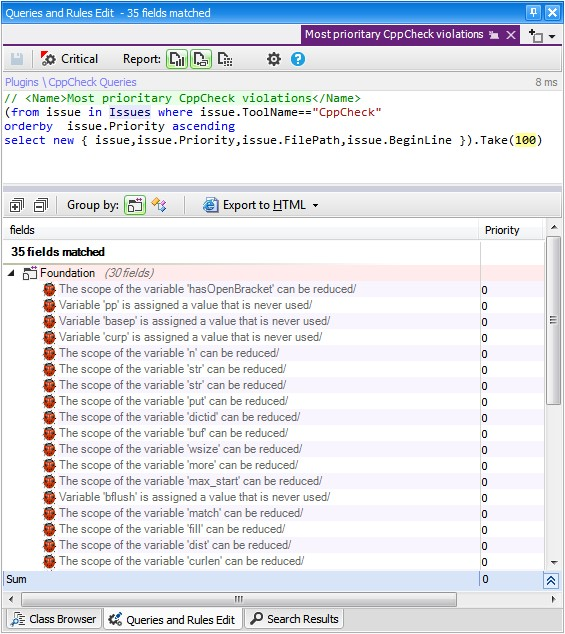Click bug icon beside 'bflush' issue
565x634 pixels.
(x=49, y=497)
